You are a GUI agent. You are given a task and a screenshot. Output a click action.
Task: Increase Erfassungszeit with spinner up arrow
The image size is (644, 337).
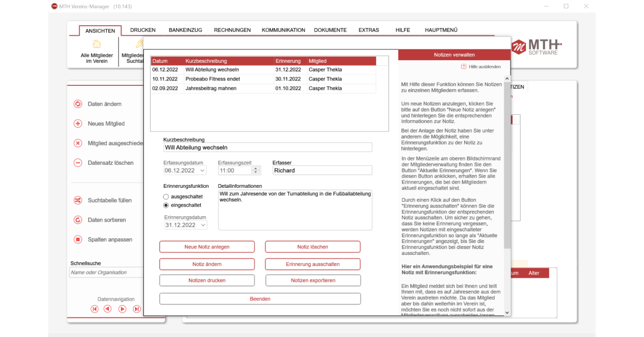click(x=256, y=169)
